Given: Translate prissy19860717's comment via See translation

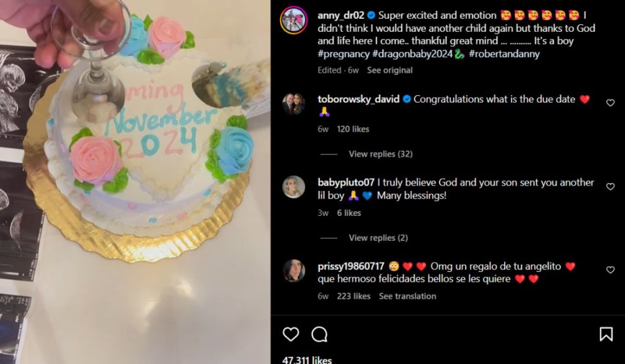Looking at the screenshot, I should pyautogui.click(x=407, y=296).
